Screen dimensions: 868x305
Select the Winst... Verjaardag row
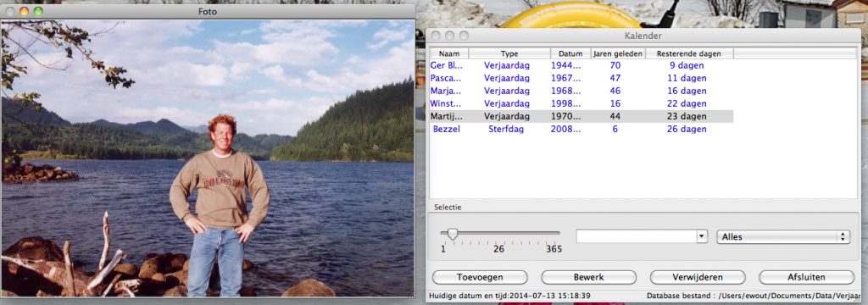click(581, 103)
